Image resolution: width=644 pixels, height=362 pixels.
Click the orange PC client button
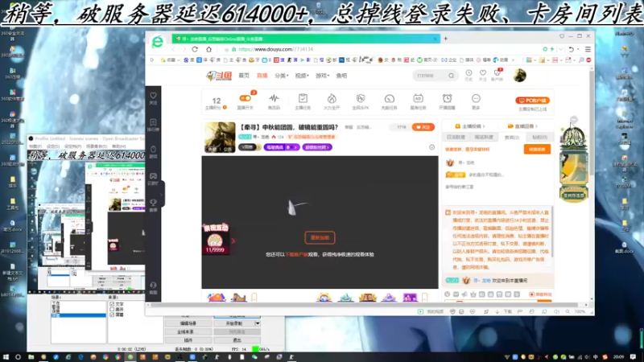click(x=532, y=101)
